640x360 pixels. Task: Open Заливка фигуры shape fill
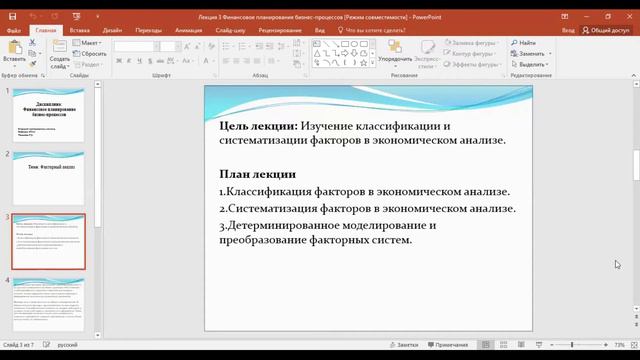[471, 43]
